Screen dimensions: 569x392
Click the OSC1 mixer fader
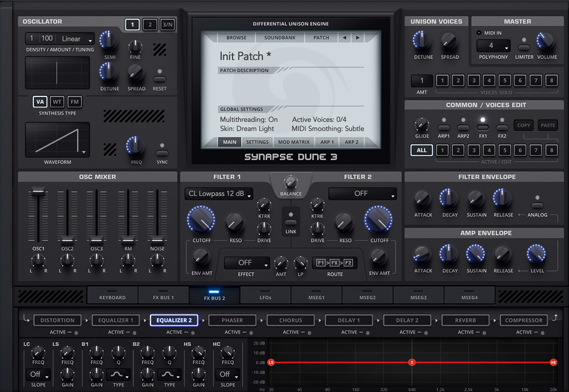[38, 191]
